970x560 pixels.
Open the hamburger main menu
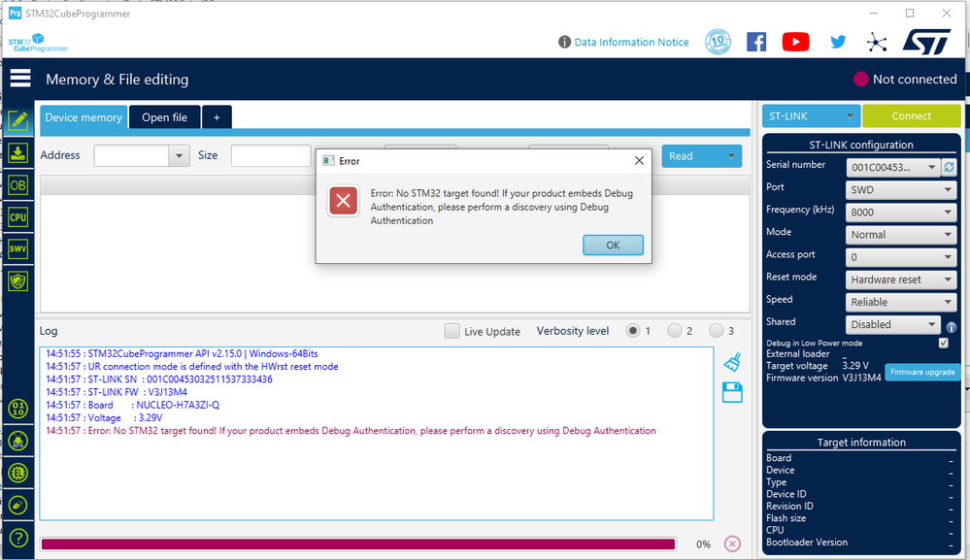tap(19, 79)
